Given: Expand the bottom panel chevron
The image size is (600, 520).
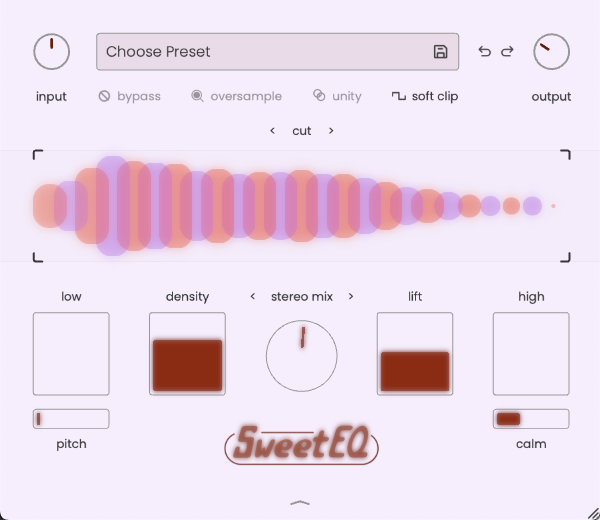Looking at the screenshot, I should pyautogui.click(x=300, y=503).
